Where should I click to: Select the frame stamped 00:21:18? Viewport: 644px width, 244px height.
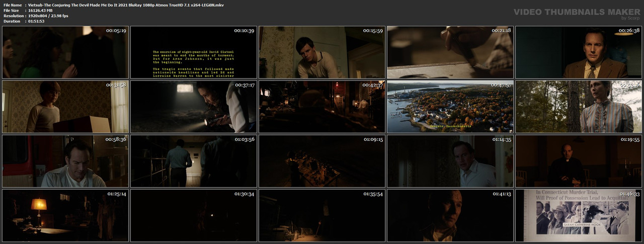(450, 52)
